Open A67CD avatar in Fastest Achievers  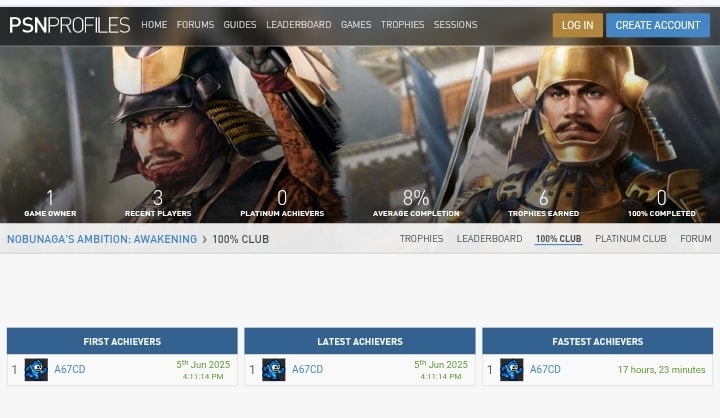[x=512, y=370]
